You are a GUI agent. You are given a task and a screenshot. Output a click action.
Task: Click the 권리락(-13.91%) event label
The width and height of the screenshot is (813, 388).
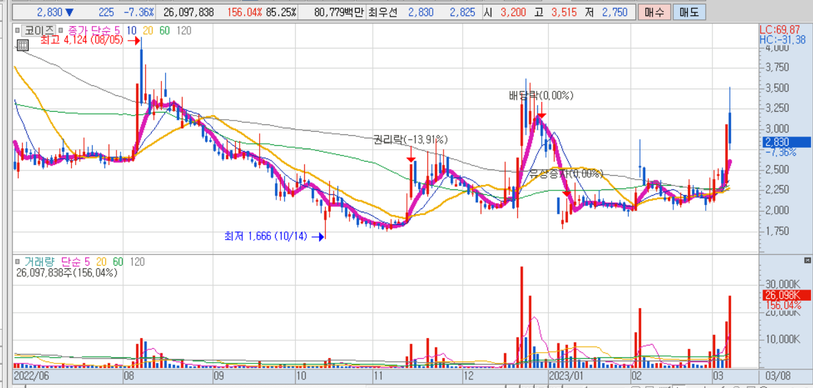pos(411,140)
